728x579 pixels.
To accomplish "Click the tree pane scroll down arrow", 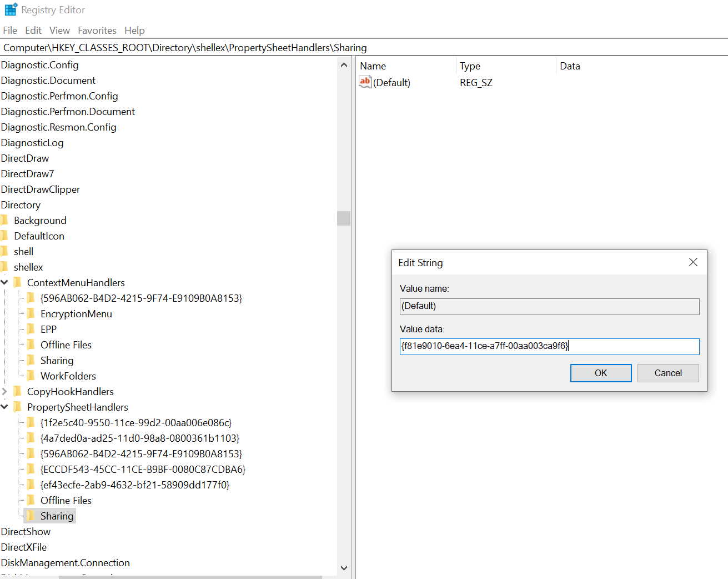I will click(x=344, y=568).
